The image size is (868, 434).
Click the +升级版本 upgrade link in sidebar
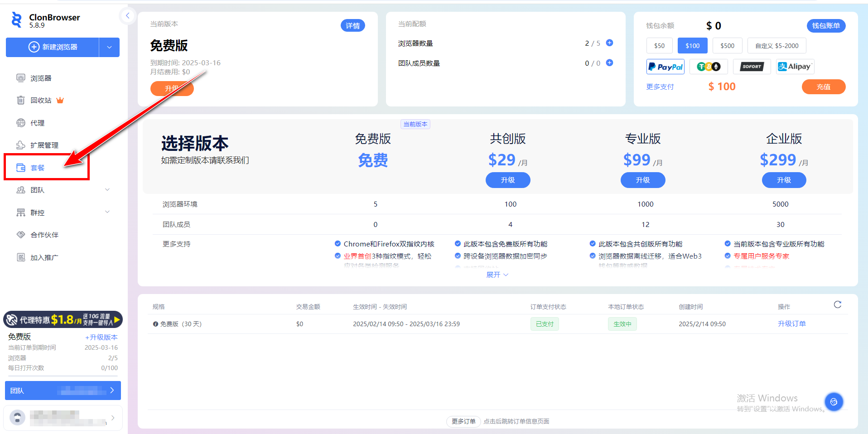click(101, 337)
